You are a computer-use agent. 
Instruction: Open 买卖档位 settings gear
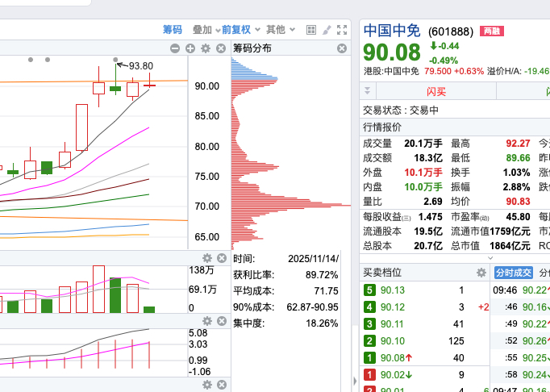coord(481,273)
